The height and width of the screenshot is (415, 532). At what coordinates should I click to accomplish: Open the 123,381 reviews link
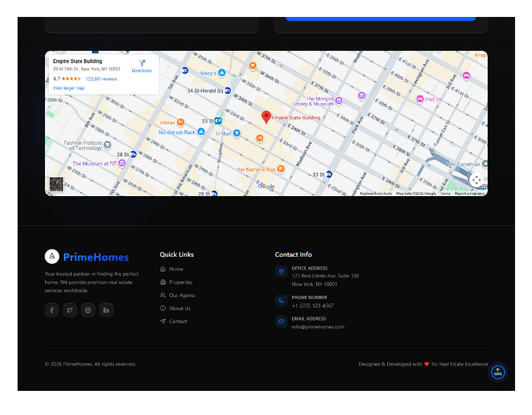tap(101, 79)
